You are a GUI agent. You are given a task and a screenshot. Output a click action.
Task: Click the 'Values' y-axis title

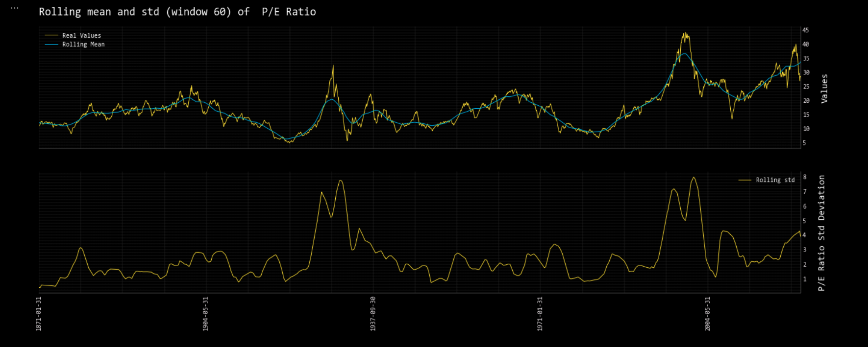[x=824, y=89]
